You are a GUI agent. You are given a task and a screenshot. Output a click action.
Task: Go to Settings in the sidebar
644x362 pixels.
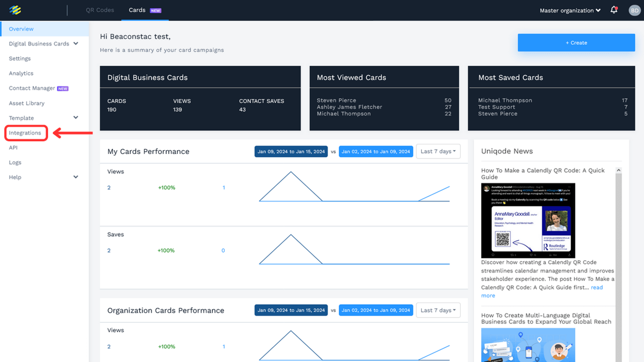tap(20, 59)
